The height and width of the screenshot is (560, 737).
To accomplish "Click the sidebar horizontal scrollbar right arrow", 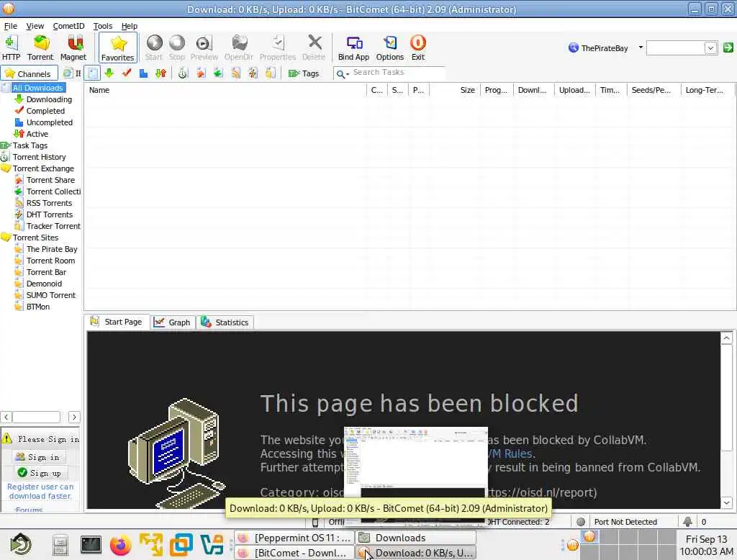I will (x=74, y=417).
